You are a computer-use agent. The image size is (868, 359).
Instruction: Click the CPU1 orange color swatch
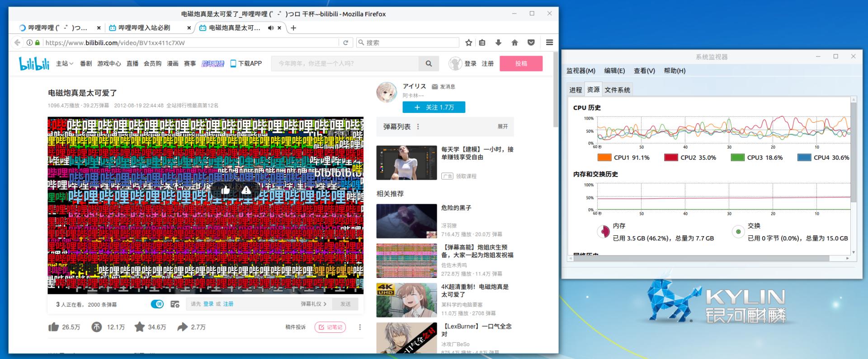(x=604, y=158)
